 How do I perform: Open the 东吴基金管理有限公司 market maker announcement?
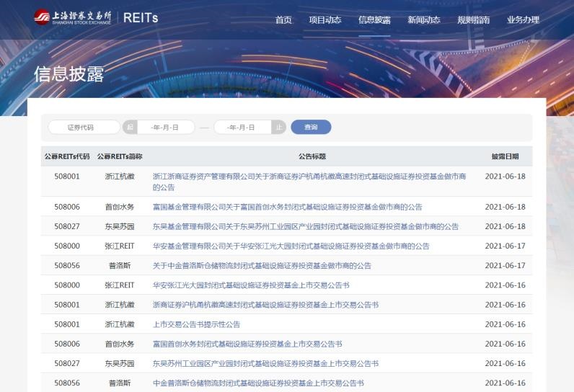(x=305, y=226)
